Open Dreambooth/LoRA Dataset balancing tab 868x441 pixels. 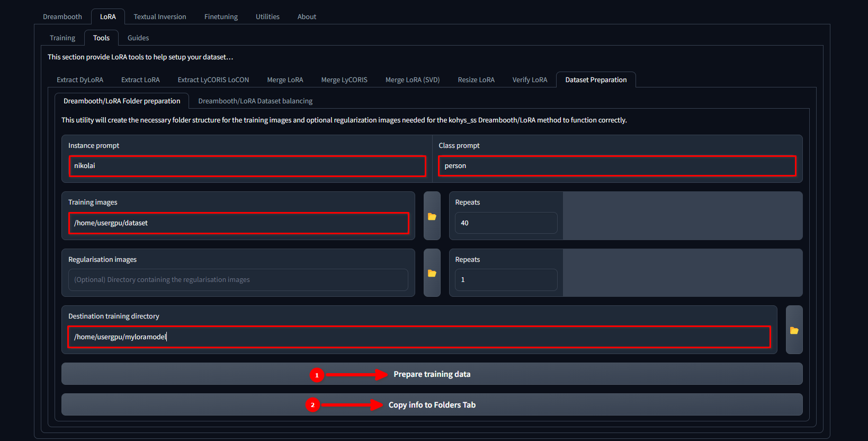(x=255, y=101)
